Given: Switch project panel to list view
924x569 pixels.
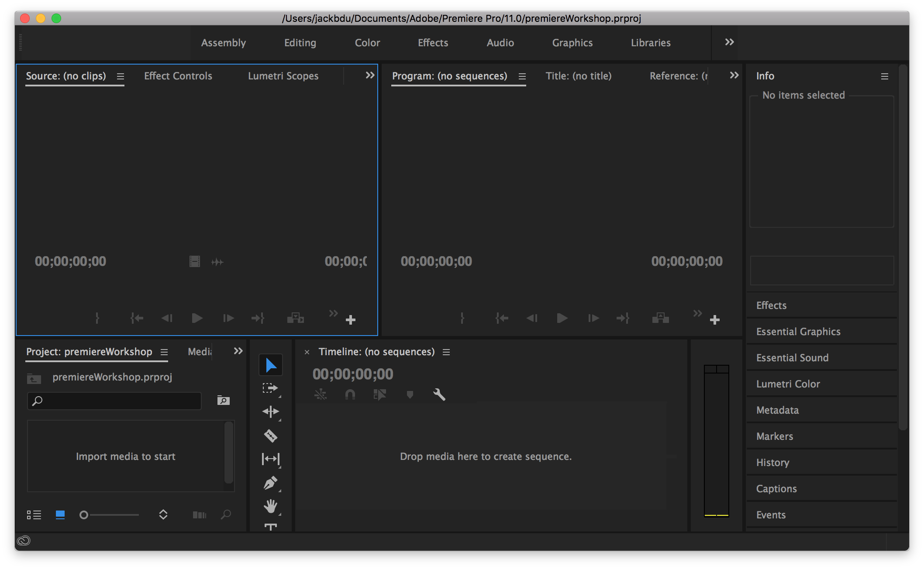Looking at the screenshot, I should [x=34, y=515].
